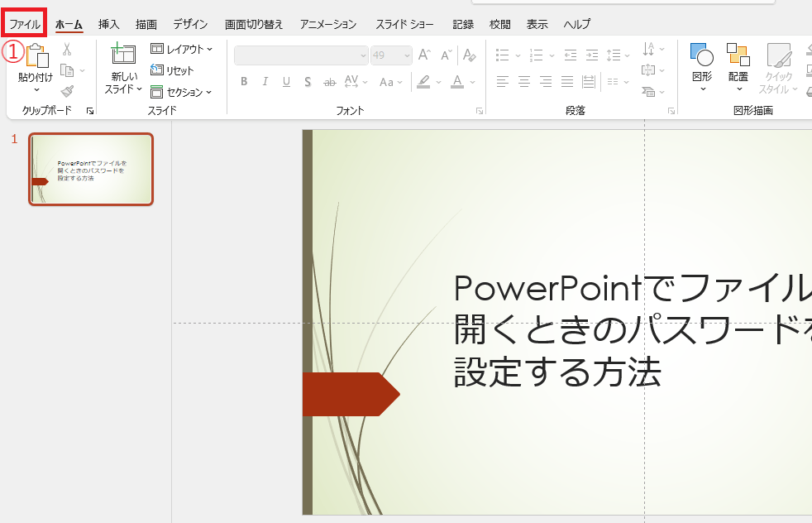Click Clear All Formatting icon
Screen dimensions: 812x523
pyautogui.click(x=470, y=55)
